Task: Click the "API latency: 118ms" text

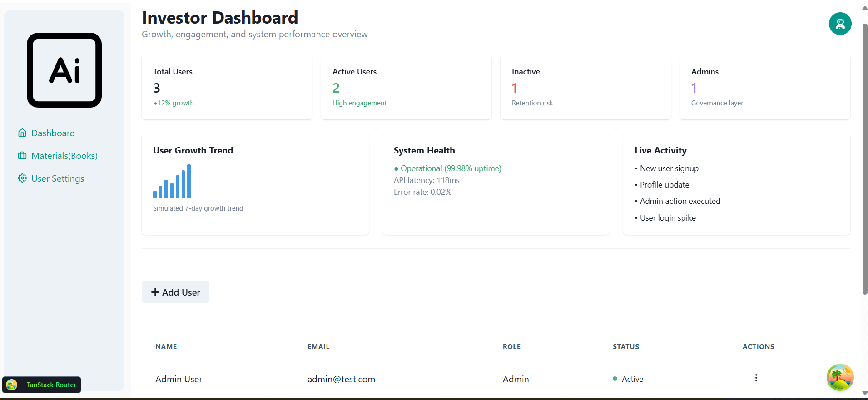Action: [427, 180]
